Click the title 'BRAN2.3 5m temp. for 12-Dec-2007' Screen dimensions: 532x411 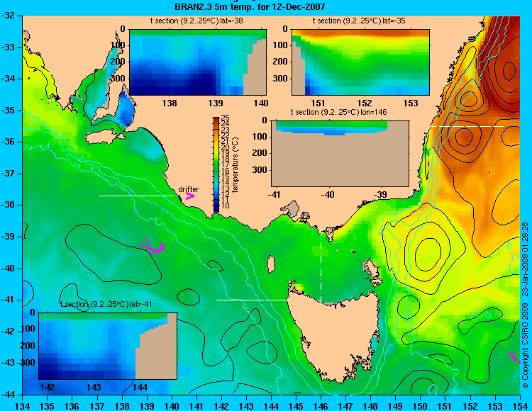coord(250,6)
